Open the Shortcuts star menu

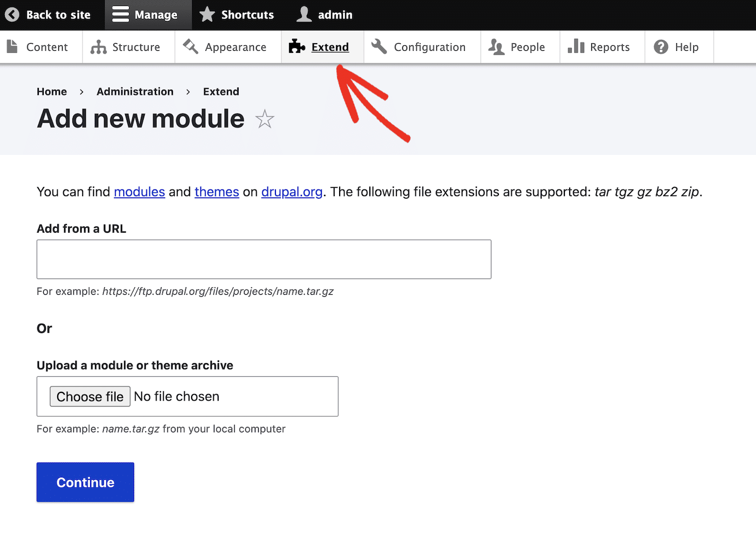207,15
